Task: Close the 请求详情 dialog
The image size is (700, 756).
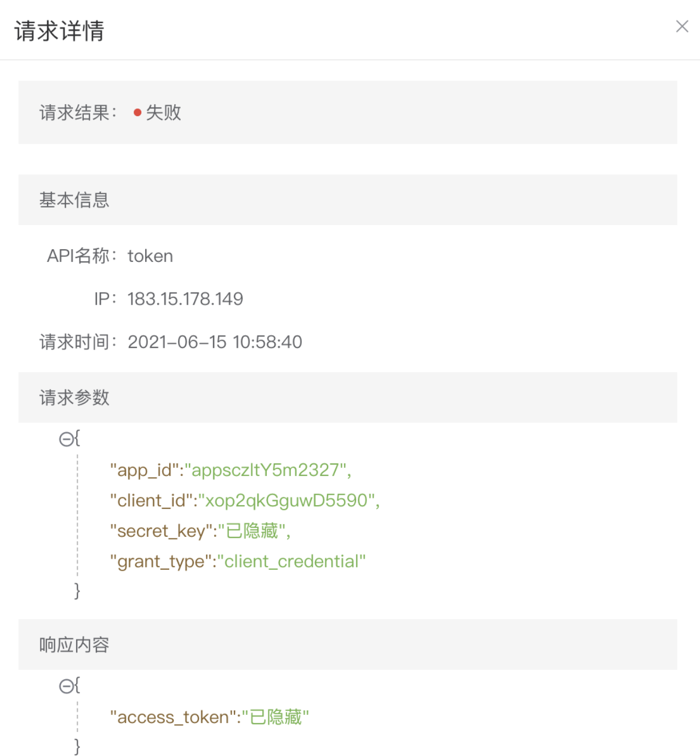Action: click(682, 26)
